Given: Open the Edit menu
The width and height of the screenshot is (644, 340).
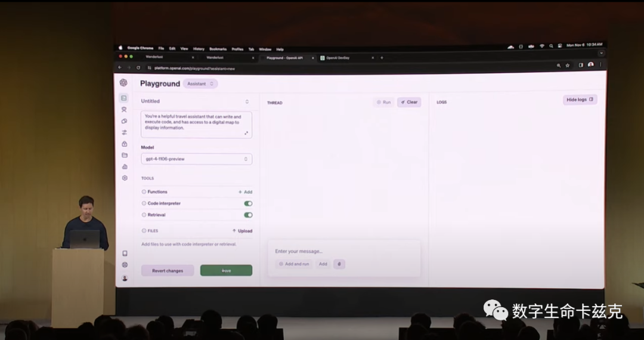Looking at the screenshot, I should tap(172, 48).
